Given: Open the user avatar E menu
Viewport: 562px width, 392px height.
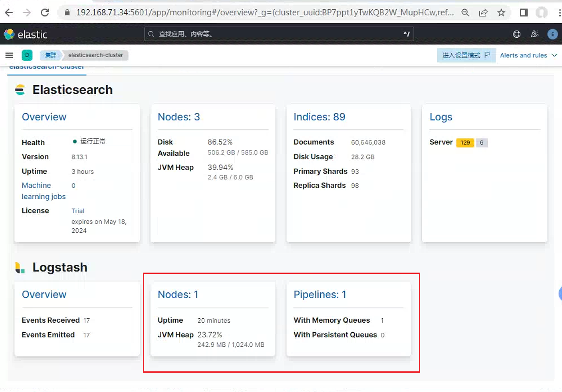Looking at the screenshot, I should point(552,34).
